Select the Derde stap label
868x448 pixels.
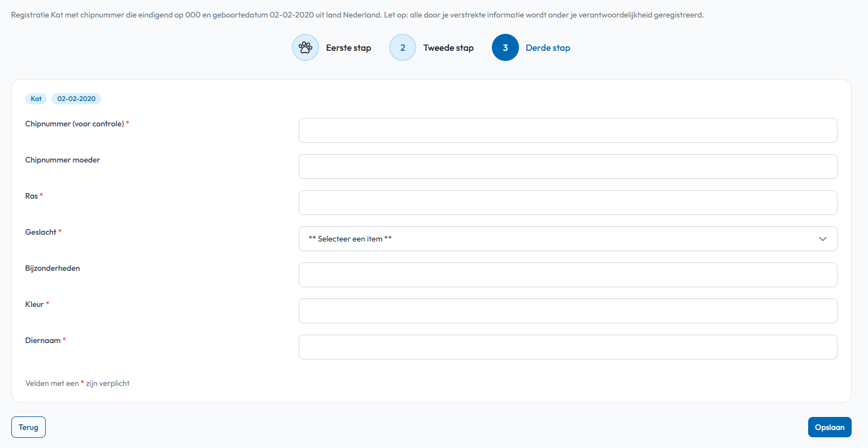[x=548, y=48]
